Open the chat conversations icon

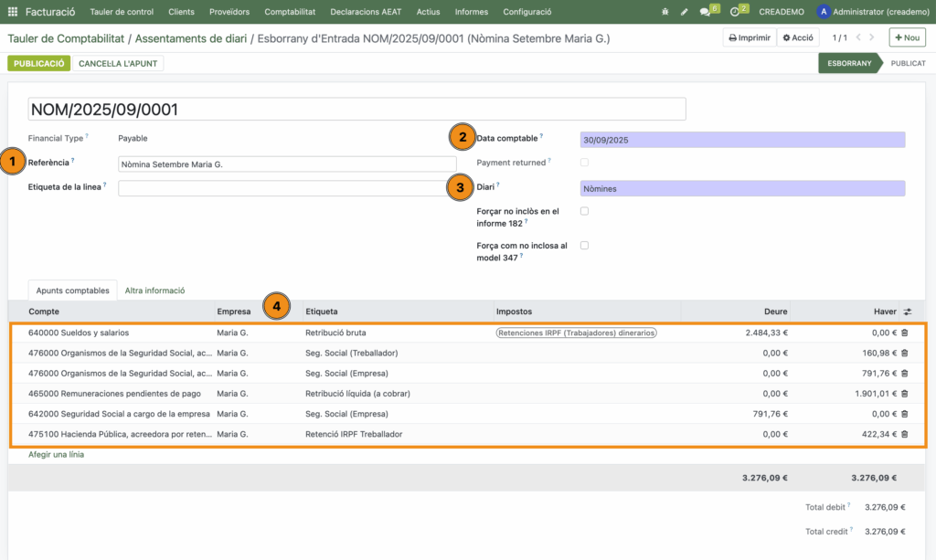(x=706, y=12)
